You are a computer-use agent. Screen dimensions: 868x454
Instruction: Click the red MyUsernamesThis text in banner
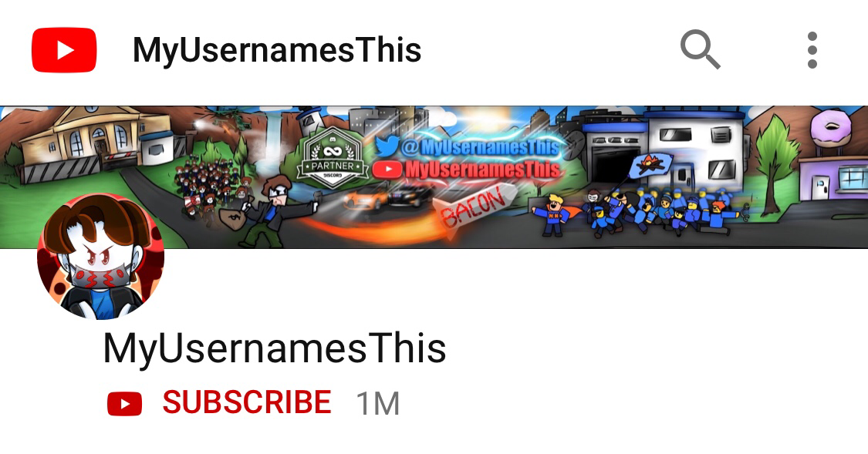pos(482,170)
